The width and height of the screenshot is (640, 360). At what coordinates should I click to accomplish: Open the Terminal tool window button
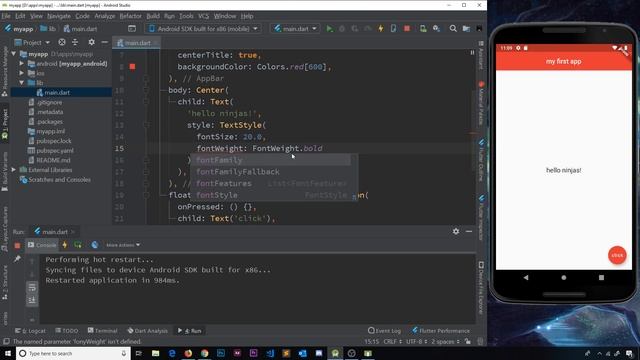tap(102, 331)
